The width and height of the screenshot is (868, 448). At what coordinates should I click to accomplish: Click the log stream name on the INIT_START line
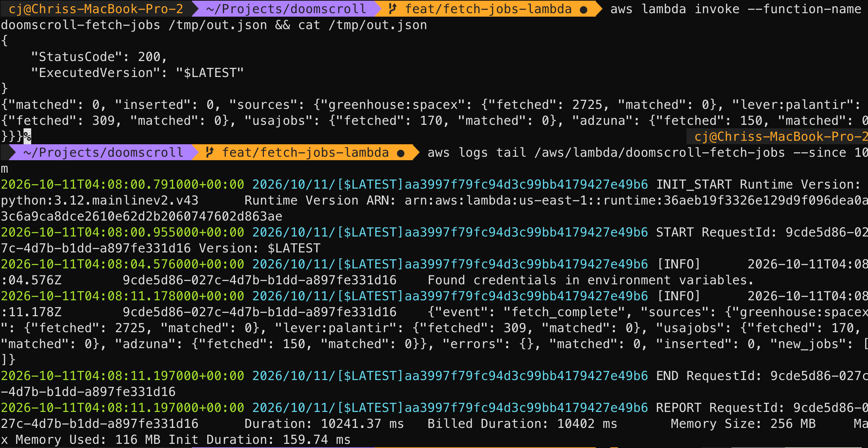click(450, 184)
